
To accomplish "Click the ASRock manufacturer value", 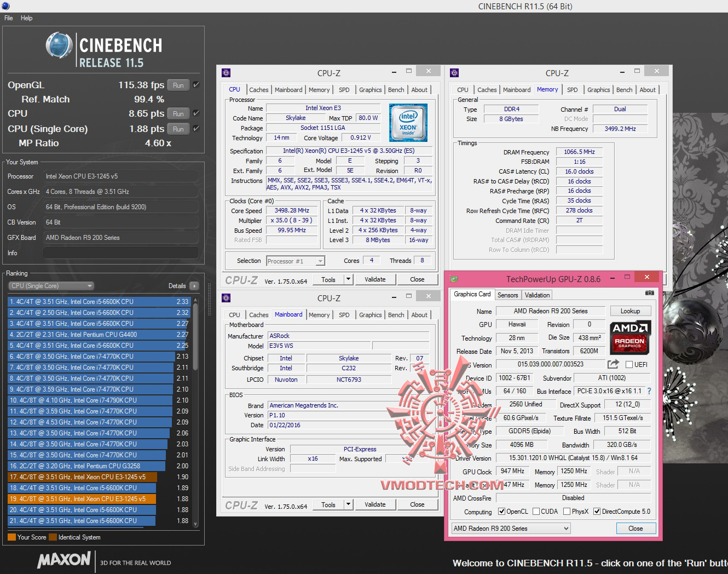I will (349, 336).
